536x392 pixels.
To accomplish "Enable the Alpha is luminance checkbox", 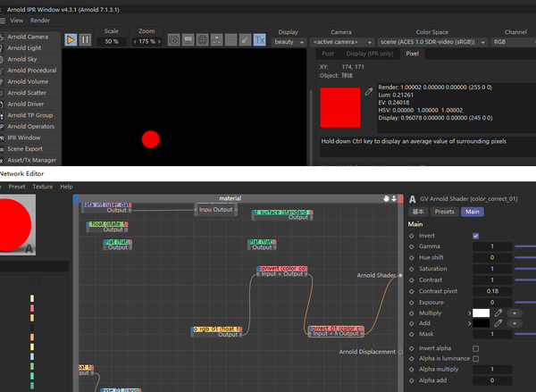I will point(476,358).
